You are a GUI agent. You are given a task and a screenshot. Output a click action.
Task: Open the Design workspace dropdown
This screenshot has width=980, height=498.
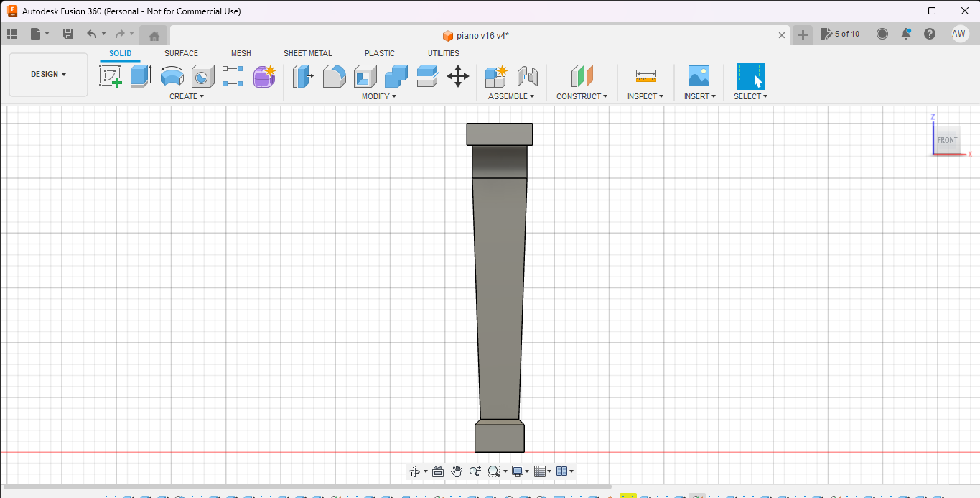(x=49, y=75)
